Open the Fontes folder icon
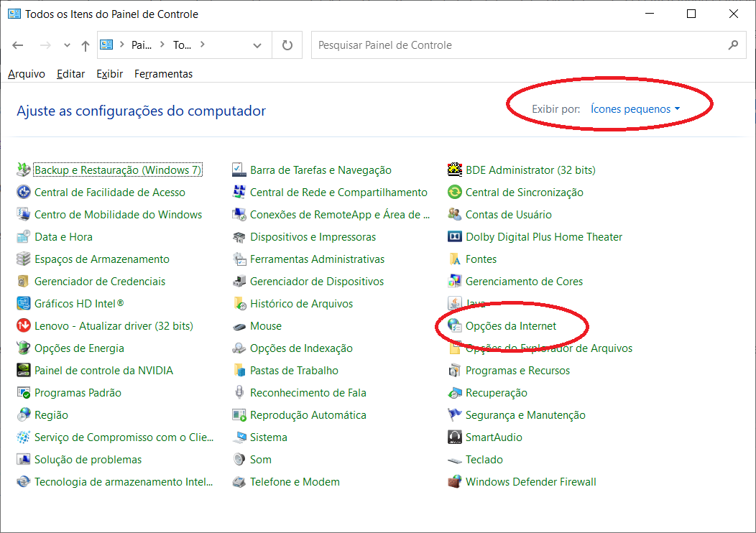The image size is (756, 533). point(455,259)
